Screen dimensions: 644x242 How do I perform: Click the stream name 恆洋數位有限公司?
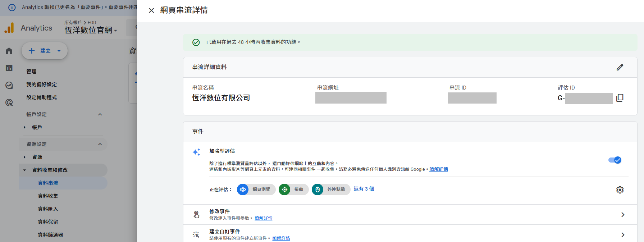click(x=221, y=98)
